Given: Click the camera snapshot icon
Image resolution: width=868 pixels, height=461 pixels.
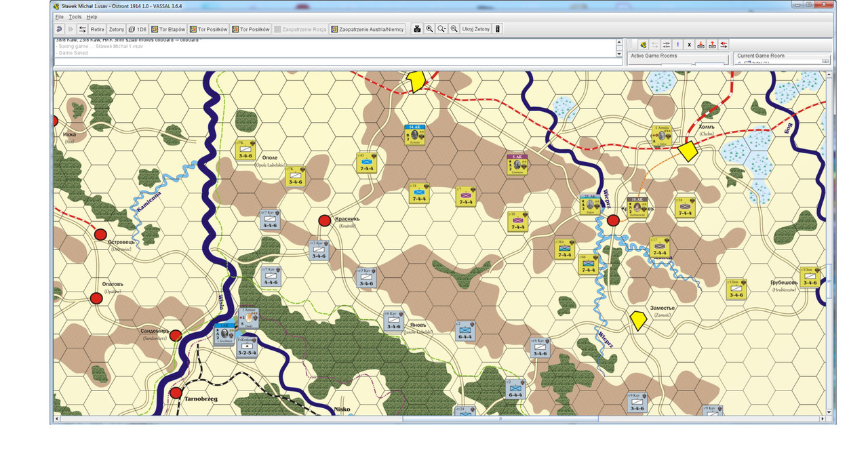Looking at the screenshot, I should tap(417, 29).
